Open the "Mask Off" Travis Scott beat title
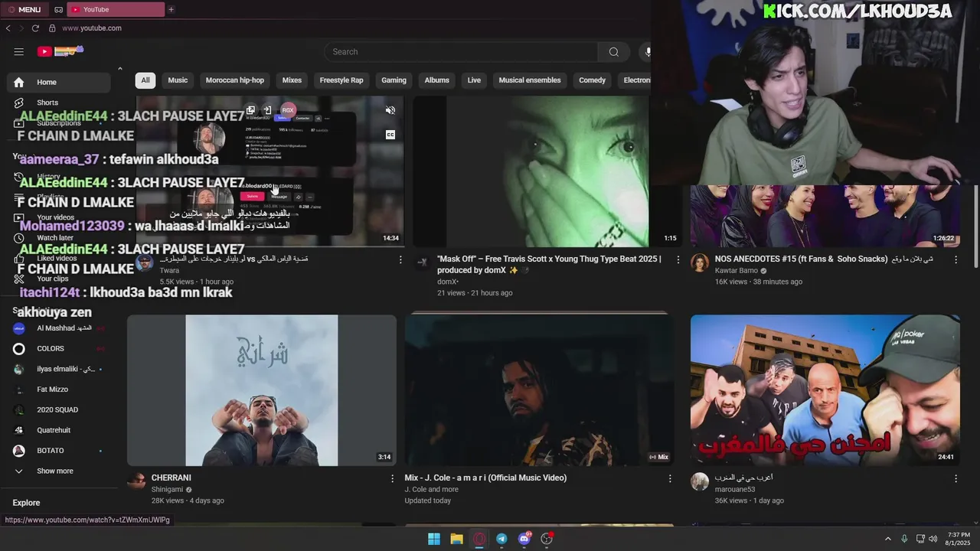Viewport: 980px width, 551px height. pyautogui.click(x=549, y=265)
